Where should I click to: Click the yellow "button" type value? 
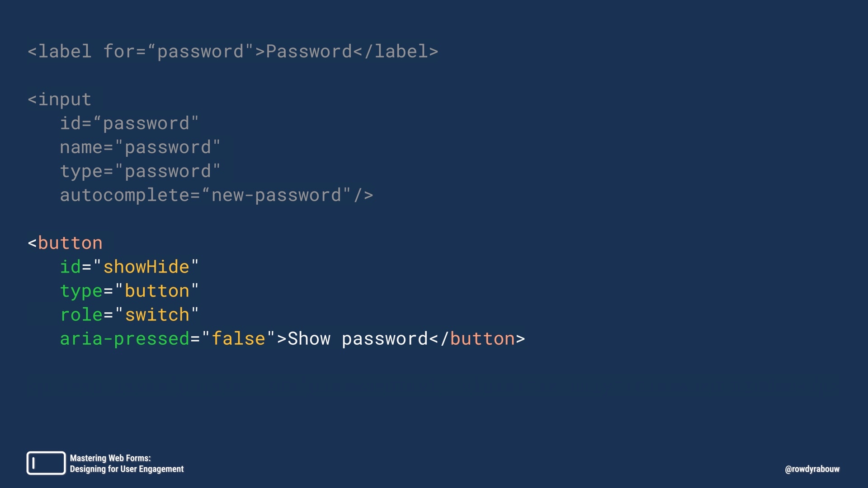point(157,291)
